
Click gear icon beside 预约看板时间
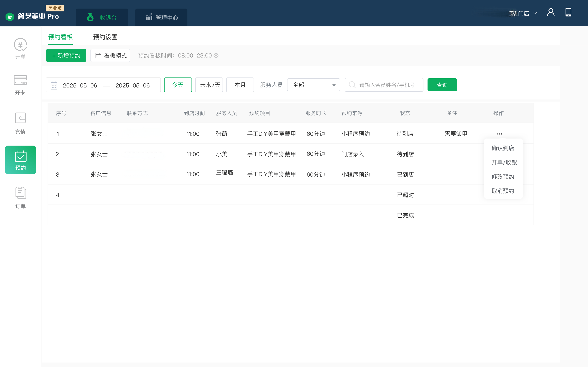click(216, 56)
